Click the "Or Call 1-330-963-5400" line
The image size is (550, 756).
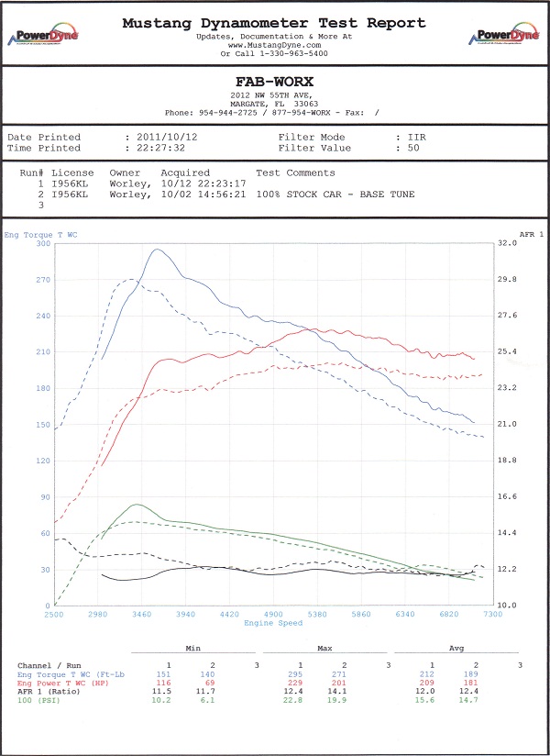(x=274, y=53)
